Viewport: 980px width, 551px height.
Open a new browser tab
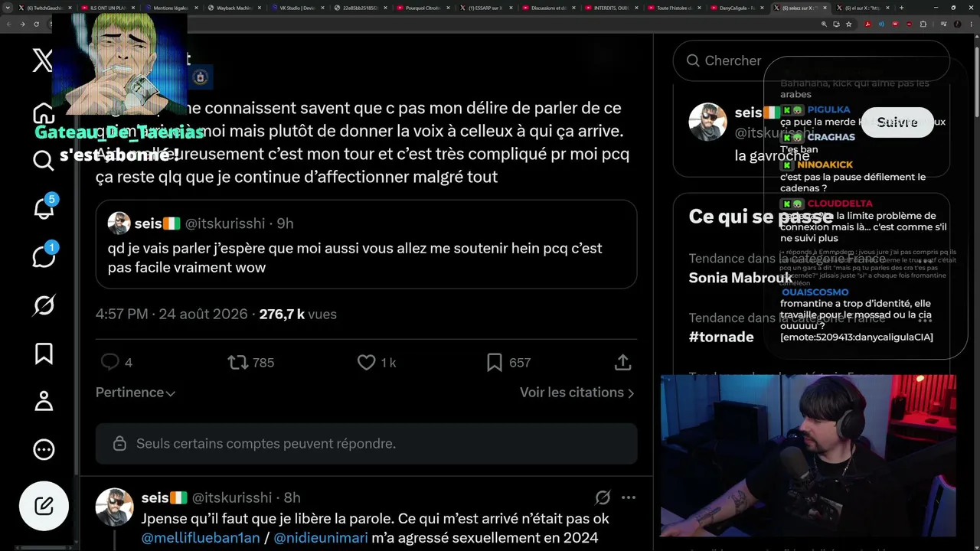pos(901,8)
